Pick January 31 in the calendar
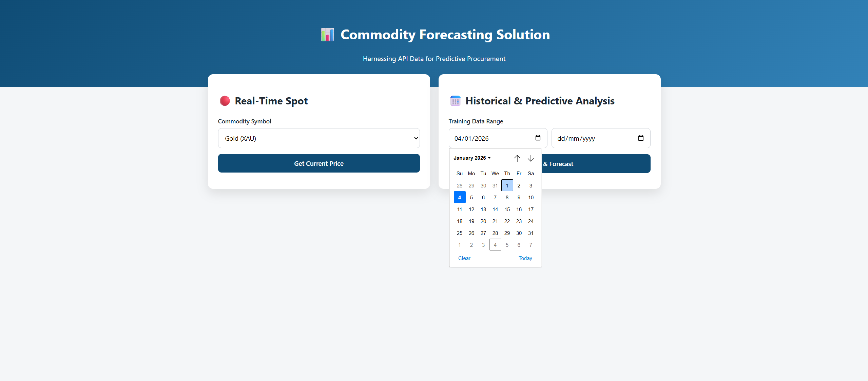Screen dimensions: 868x381 point(531,233)
